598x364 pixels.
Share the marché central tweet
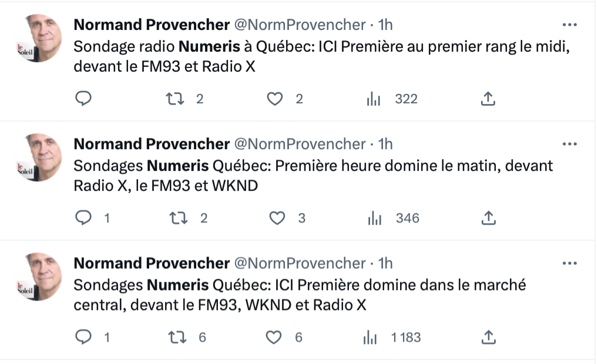tap(489, 337)
